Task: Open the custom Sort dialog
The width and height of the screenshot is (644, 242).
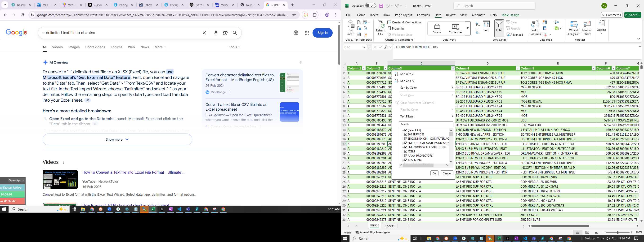Action: (x=486, y=26)
